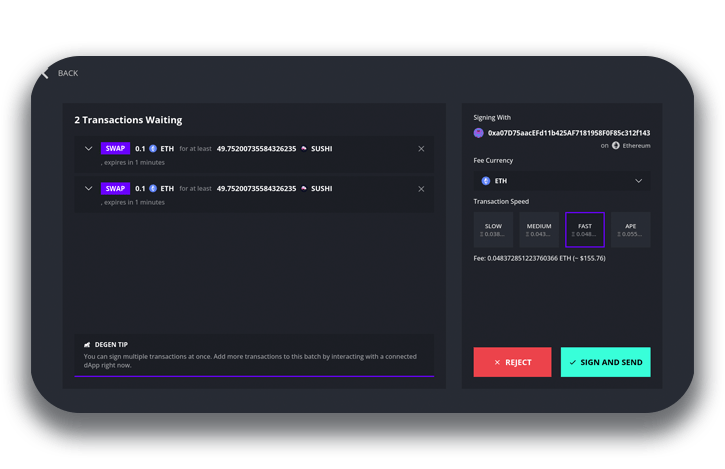Click the 'Signing With' label

click(492, 117)
